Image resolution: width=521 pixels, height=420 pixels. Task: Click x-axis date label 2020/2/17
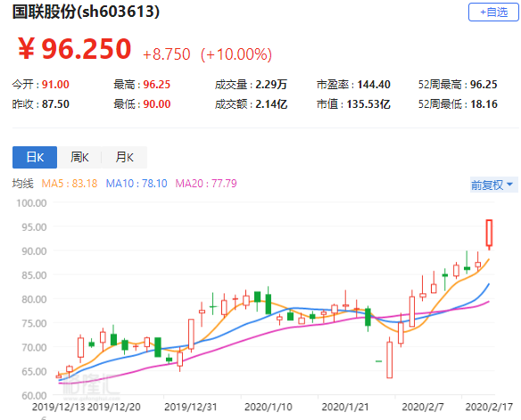490,407
